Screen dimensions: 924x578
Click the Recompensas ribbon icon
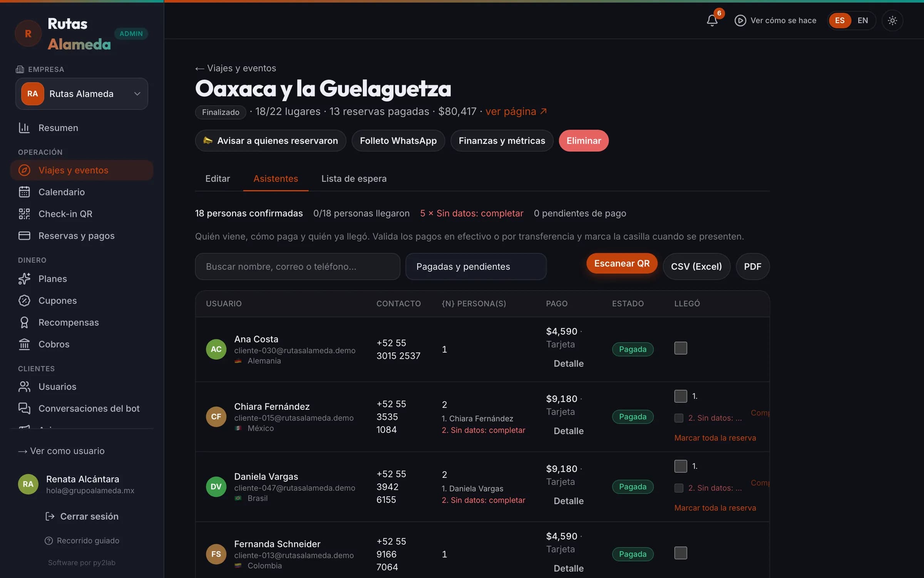24,323
